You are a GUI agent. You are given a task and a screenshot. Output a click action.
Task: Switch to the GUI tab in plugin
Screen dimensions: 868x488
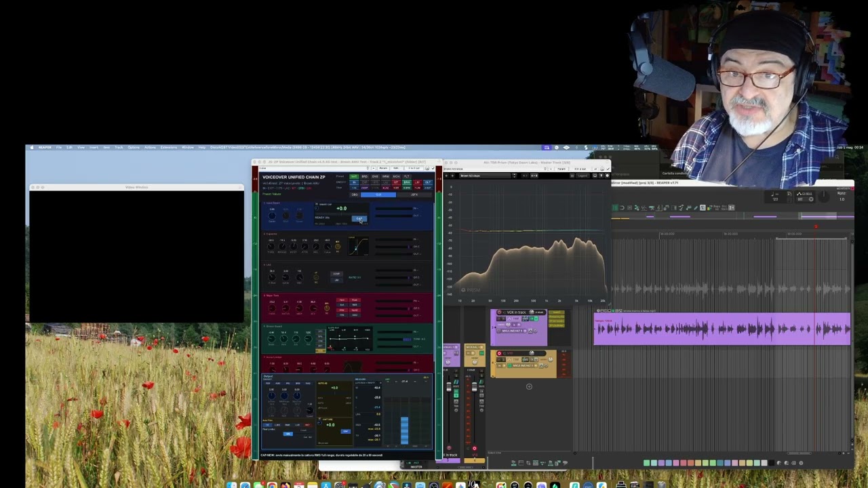tap(378, 195)
